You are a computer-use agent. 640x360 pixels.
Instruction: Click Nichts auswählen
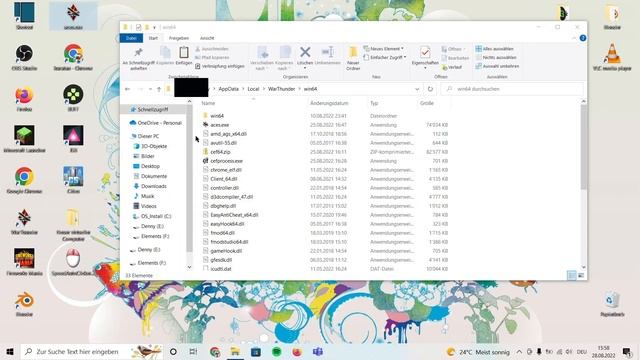click(496, 58)
